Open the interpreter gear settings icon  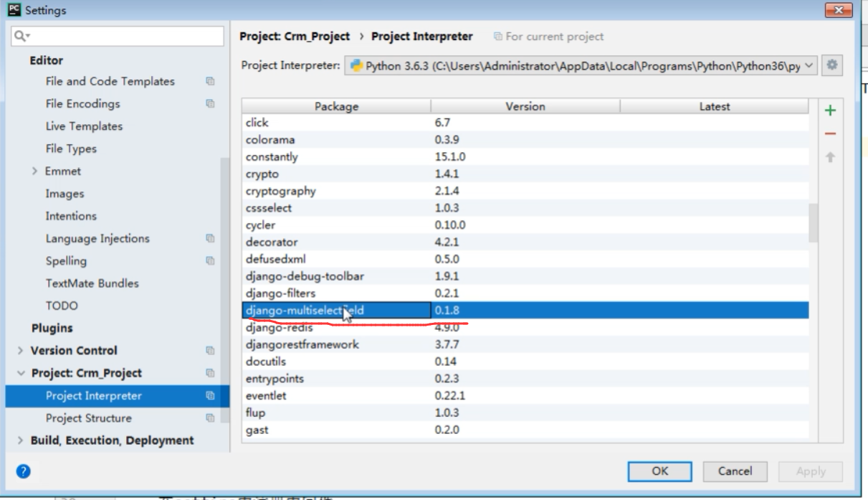832,65
